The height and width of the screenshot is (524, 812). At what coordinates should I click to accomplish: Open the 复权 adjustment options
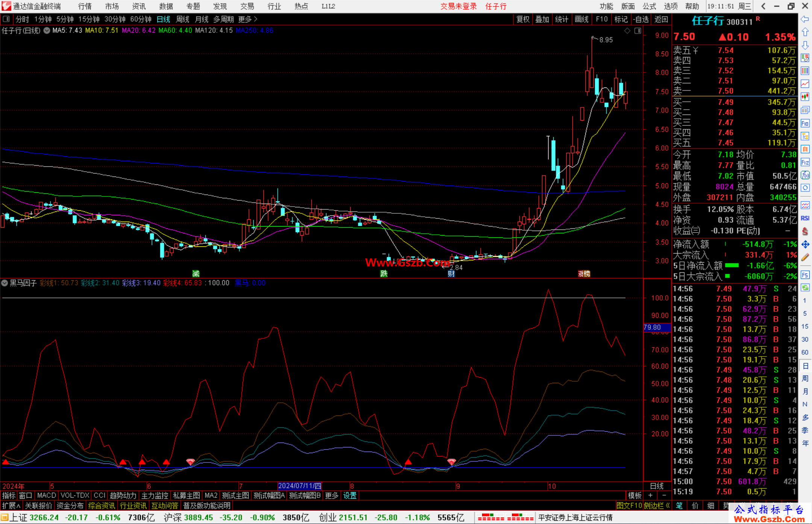point(523,19)
